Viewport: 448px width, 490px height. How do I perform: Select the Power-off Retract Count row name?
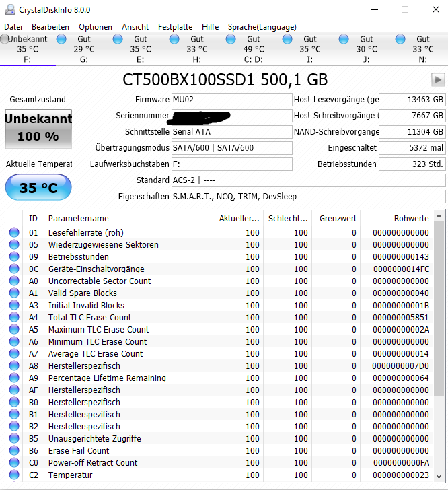pos(93,463)
